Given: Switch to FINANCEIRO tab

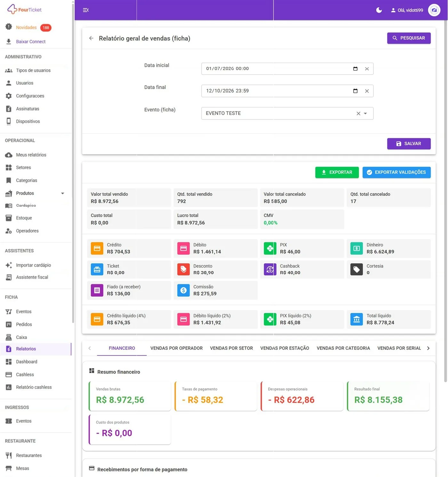Looking at the screenshot, I should click(x=122, y=348).
